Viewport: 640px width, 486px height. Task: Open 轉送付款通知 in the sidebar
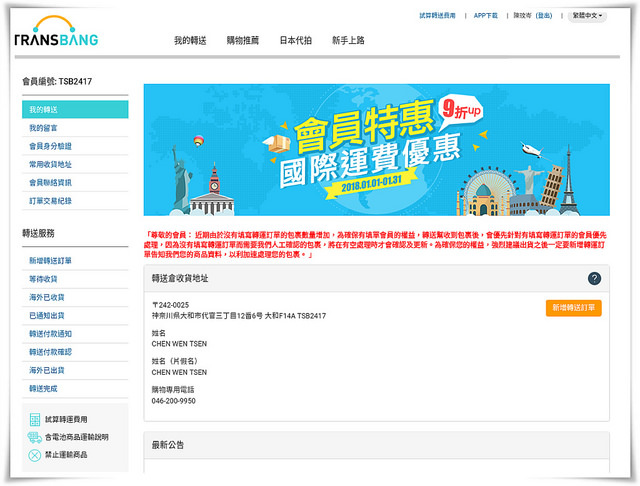tap(75, 334)
